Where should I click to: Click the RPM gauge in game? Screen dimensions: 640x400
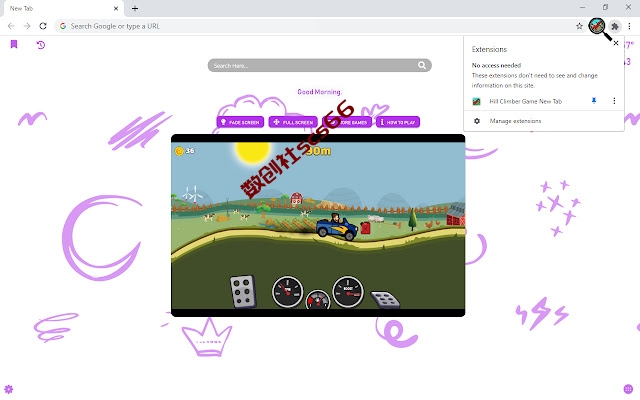[287, 291]
